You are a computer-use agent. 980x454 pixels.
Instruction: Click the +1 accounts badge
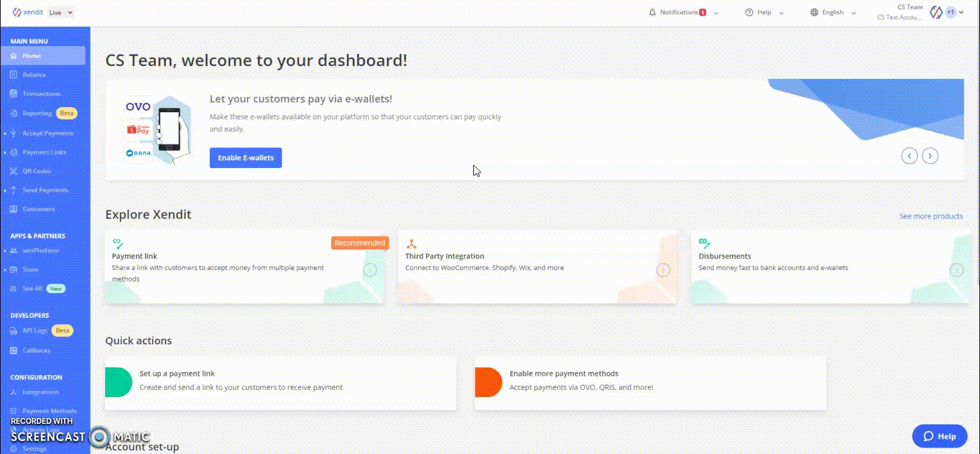950,12
